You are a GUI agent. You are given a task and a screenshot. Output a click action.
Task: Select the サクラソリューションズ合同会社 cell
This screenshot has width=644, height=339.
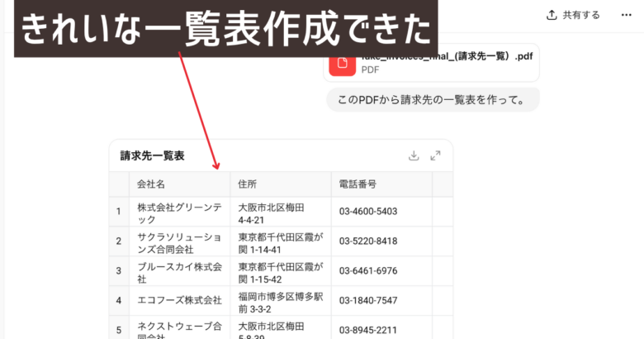(179, 241)
